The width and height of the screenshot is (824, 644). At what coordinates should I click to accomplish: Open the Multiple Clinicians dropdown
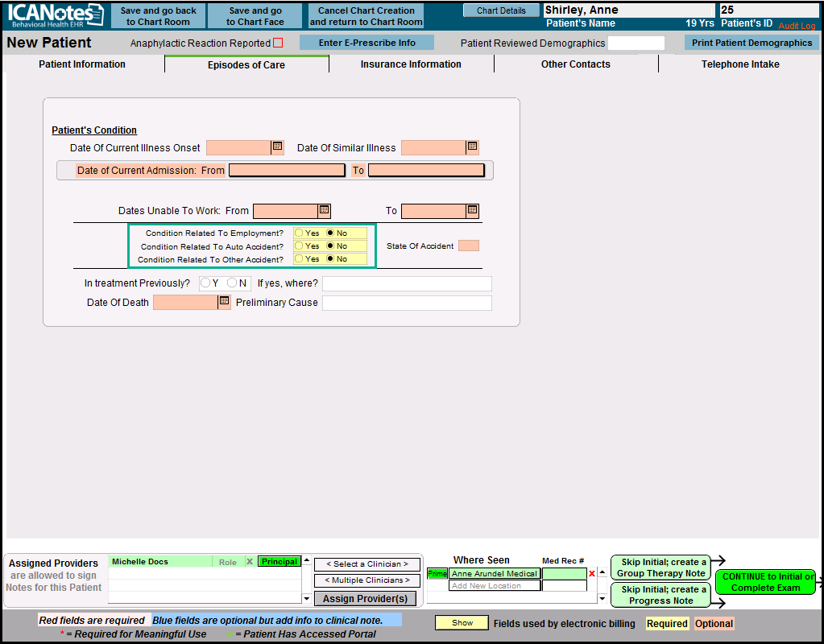click(x=367, y=580)
